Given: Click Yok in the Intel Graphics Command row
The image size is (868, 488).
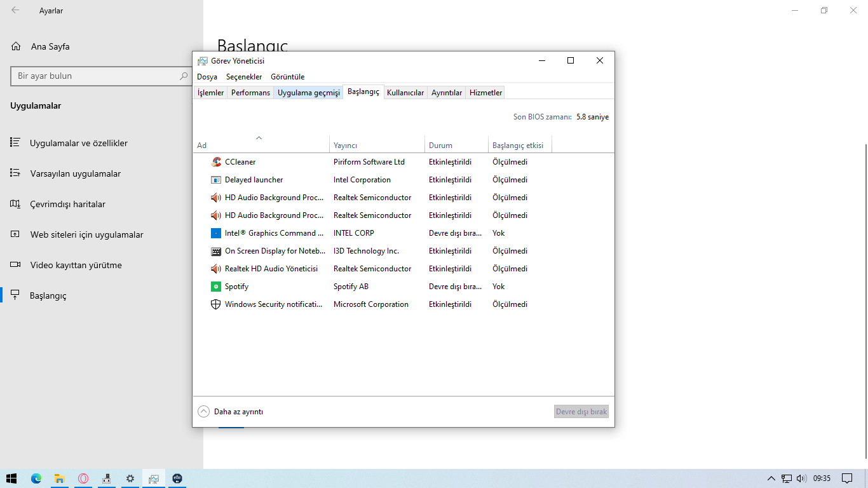Looking at the screenshot, I should pos(499,233).
